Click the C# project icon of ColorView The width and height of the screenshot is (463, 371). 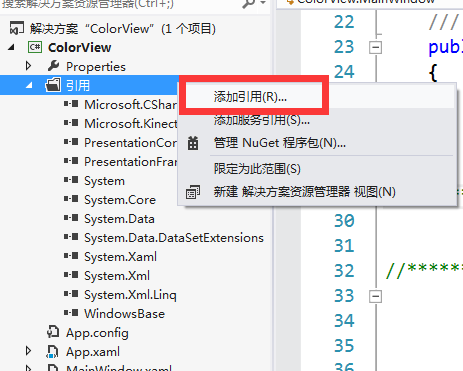click(x=35, y=47)
